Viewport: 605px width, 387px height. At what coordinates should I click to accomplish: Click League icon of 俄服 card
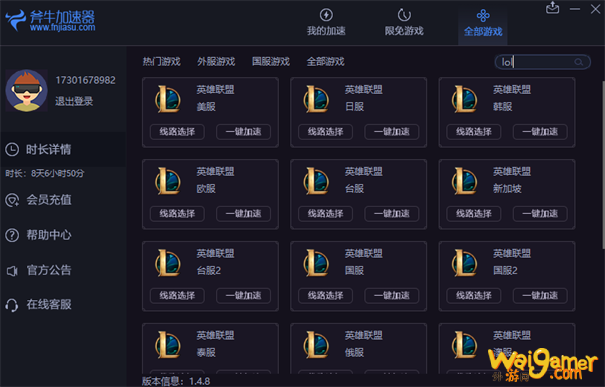tap(316, 345)
